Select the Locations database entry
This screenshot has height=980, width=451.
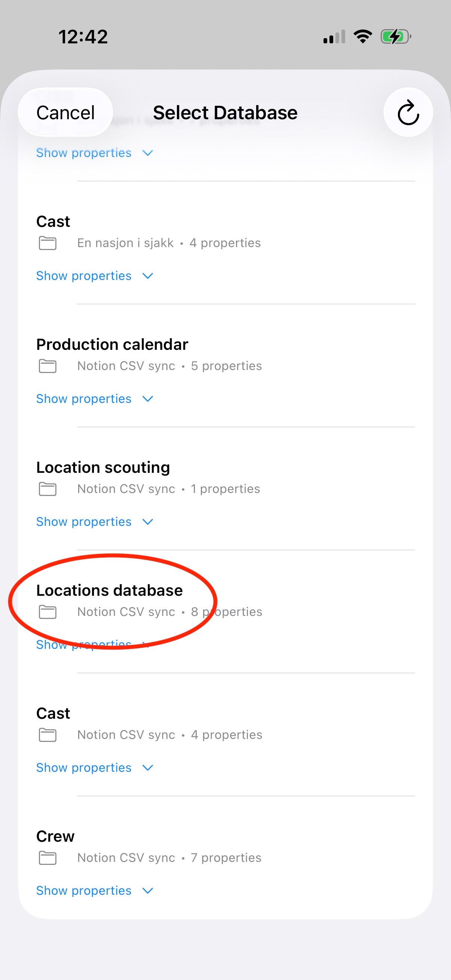click(x=225, y=600)
